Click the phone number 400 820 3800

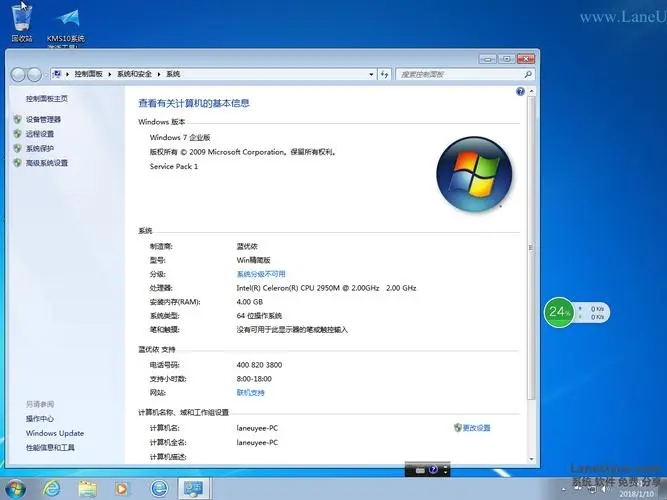(x=259, y=365)
